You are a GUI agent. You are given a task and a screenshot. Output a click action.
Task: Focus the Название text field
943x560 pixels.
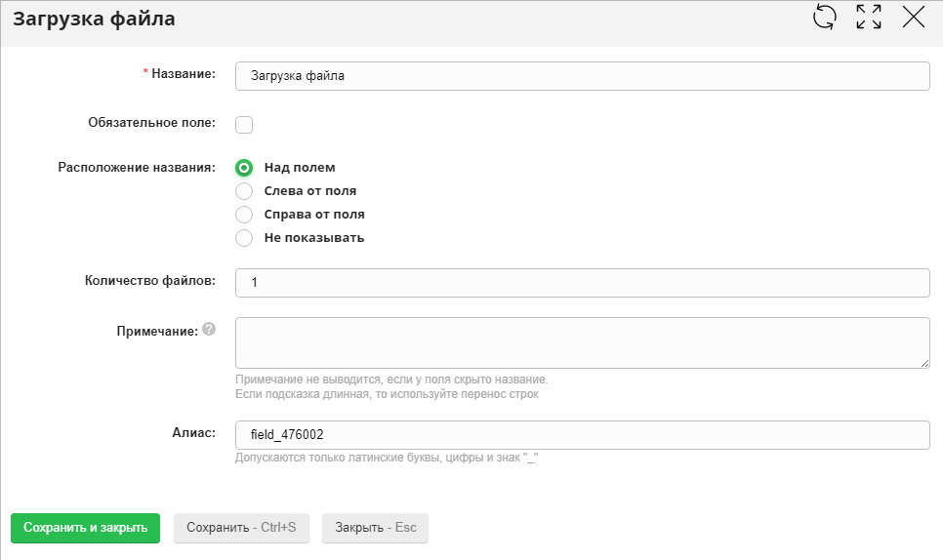(x=582, y=76)
